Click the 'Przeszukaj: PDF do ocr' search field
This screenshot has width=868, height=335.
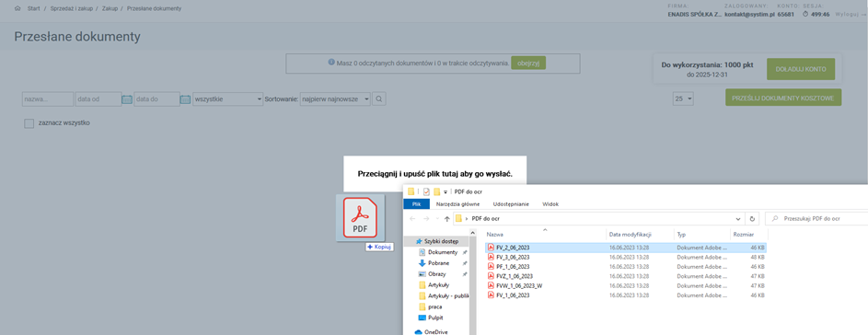pos(817,219)
